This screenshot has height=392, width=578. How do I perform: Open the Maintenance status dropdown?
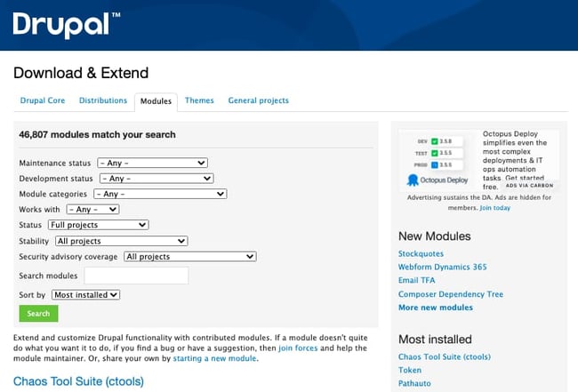pyautogui.click(x=153, y=163)
